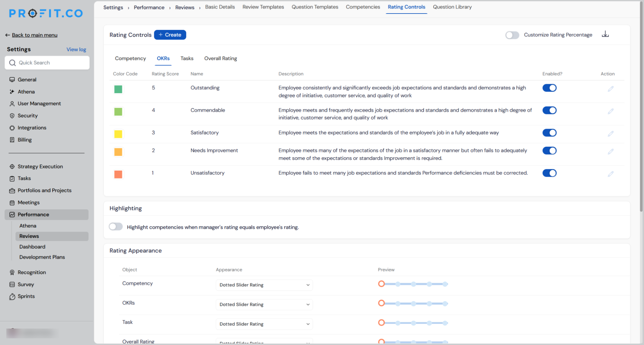Open the Question Templates tab
Image resolution: width=644 pixels, height=345 pixels.
pyautogui.click(x=315, y=7)
